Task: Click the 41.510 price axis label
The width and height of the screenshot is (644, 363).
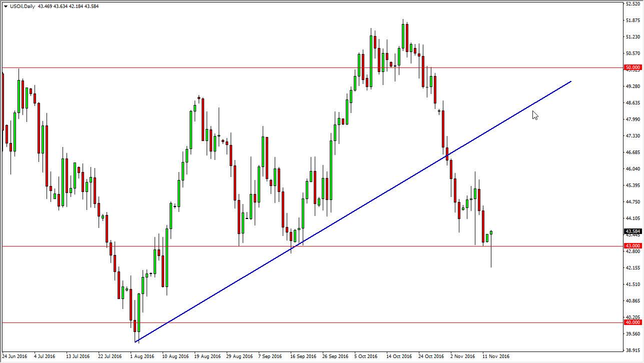Action: [633, 284]
